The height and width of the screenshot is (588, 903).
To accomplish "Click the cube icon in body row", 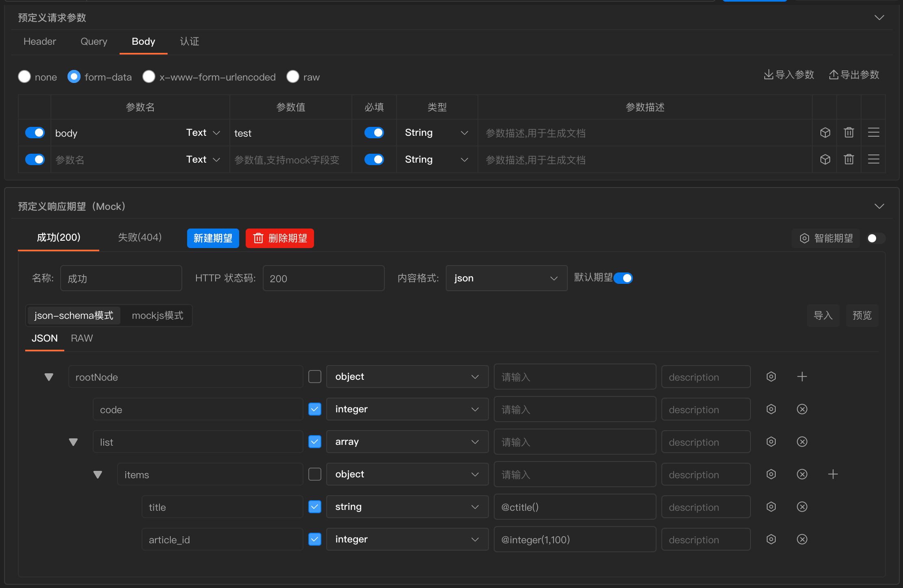I will [825, 133].
